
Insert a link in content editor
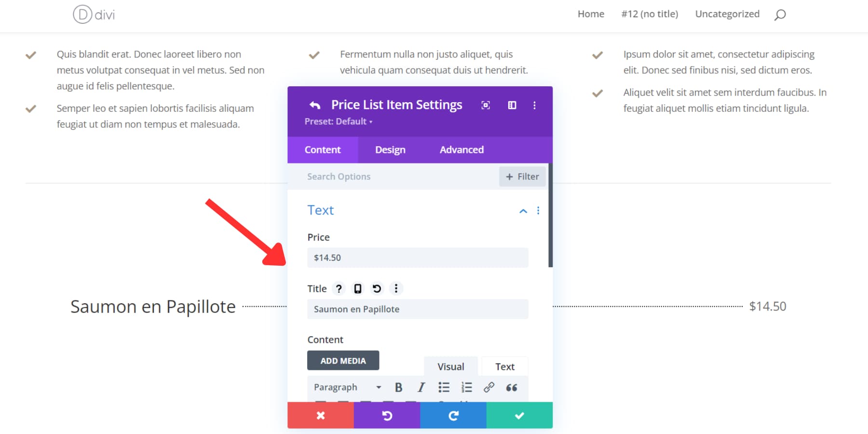tap(489, 387)
